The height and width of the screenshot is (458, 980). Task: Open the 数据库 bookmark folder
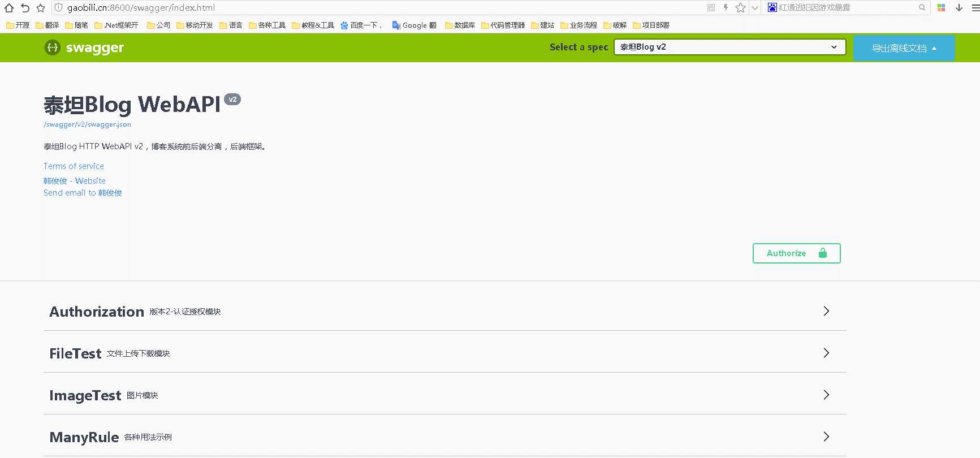pos(460,25)
